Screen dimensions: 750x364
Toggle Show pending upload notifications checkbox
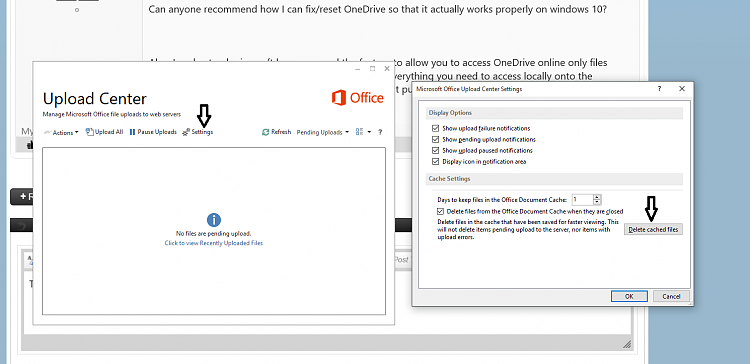(435, 140)
